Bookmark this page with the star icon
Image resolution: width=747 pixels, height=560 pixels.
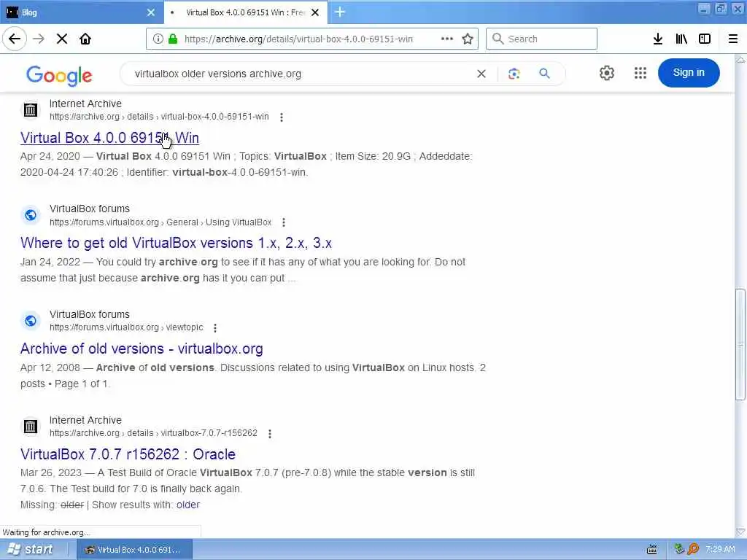[468, 39]
